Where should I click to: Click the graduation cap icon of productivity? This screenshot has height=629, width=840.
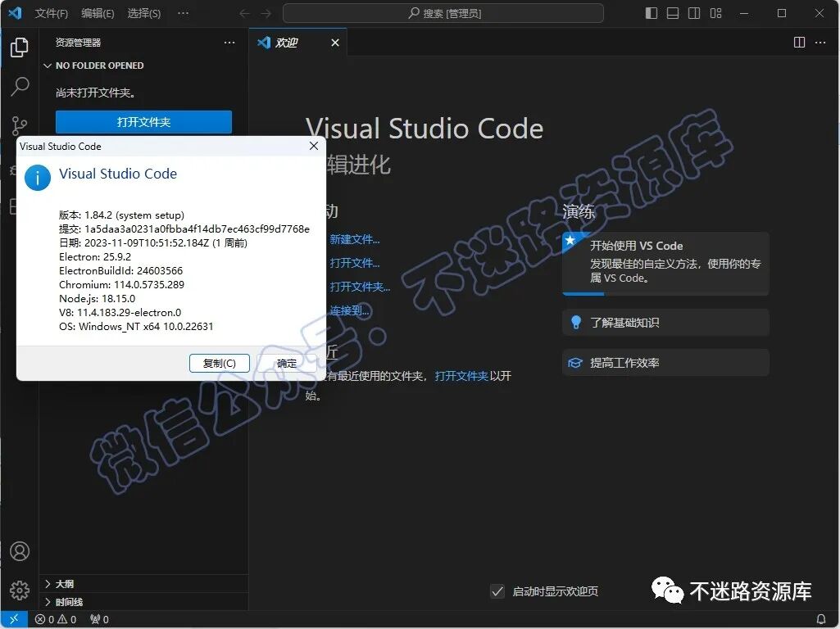(x=574, y=363)
